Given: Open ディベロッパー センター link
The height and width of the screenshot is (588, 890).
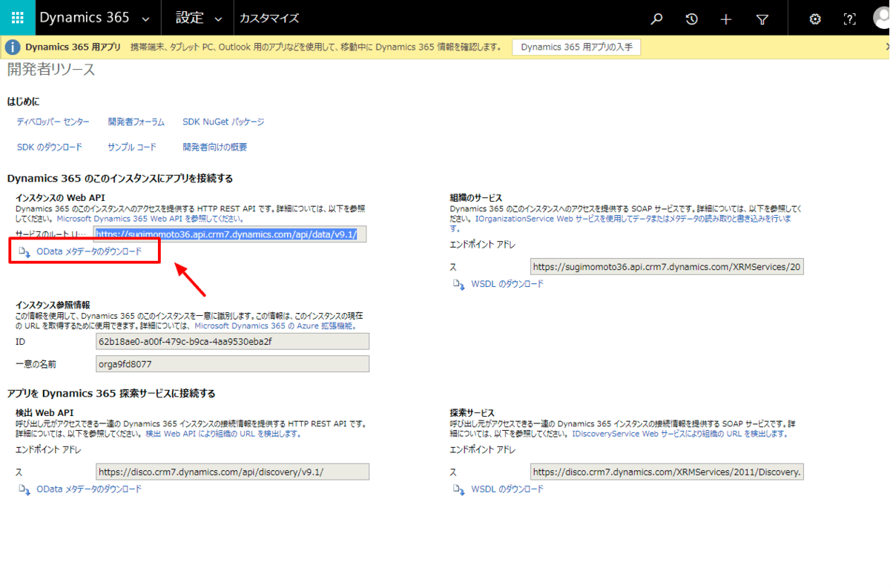Looking at the screenshot, I should click(53, 122).
